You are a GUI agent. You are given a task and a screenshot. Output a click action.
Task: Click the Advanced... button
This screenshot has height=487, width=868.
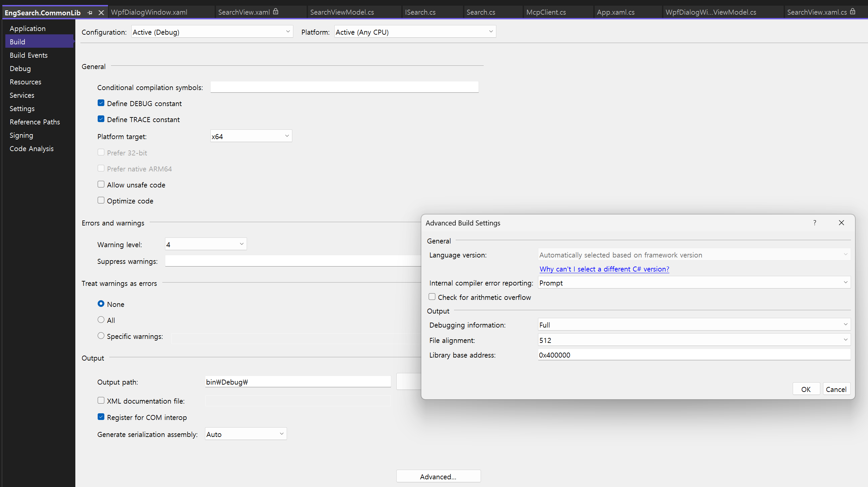[438, 476]
